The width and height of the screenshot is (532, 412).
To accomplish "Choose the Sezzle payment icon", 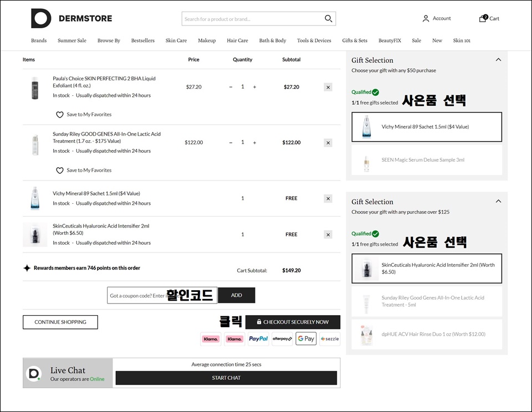I will tap(330, 339).
